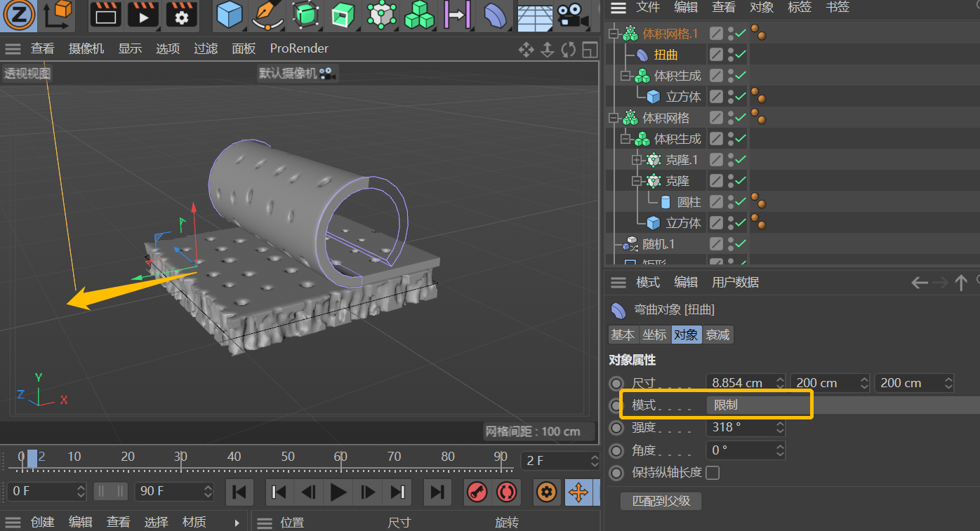The height and width of the screenshot is (531, 980).
Task: Go to the end of animation
Action: click(x=437, y=492)
